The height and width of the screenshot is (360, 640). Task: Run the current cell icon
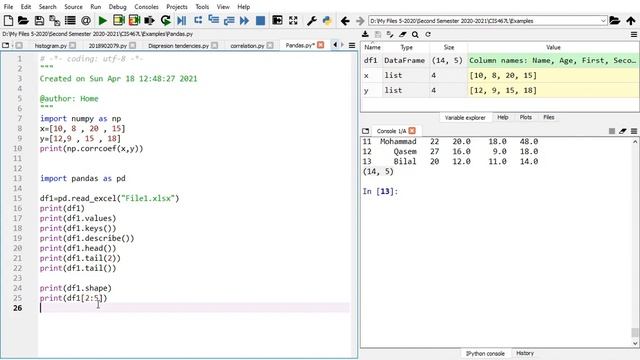[x=119, y=20]
